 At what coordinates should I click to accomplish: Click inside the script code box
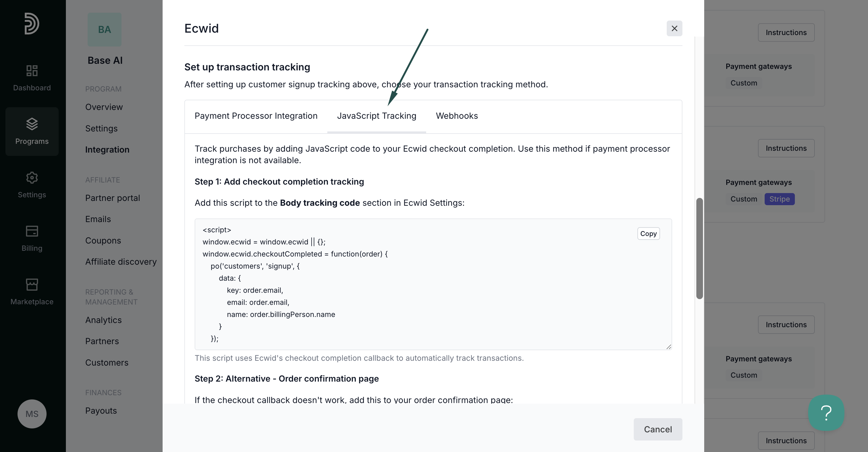(433, 284)
